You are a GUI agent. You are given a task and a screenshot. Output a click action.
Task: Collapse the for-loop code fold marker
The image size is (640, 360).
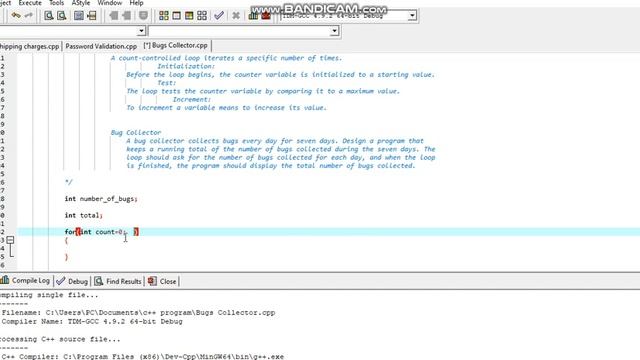coord(10,240)
